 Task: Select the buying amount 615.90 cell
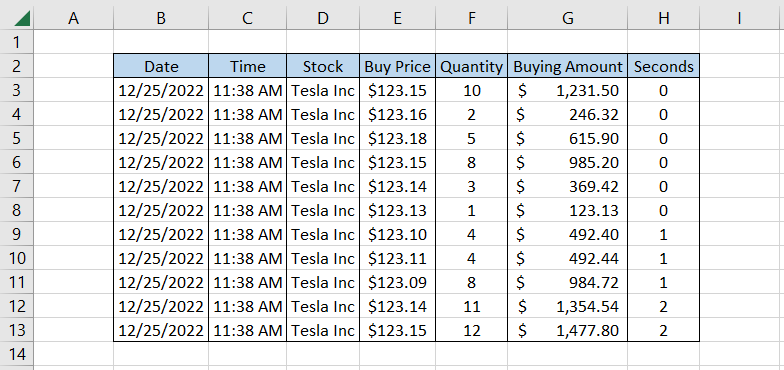(568, 138)
